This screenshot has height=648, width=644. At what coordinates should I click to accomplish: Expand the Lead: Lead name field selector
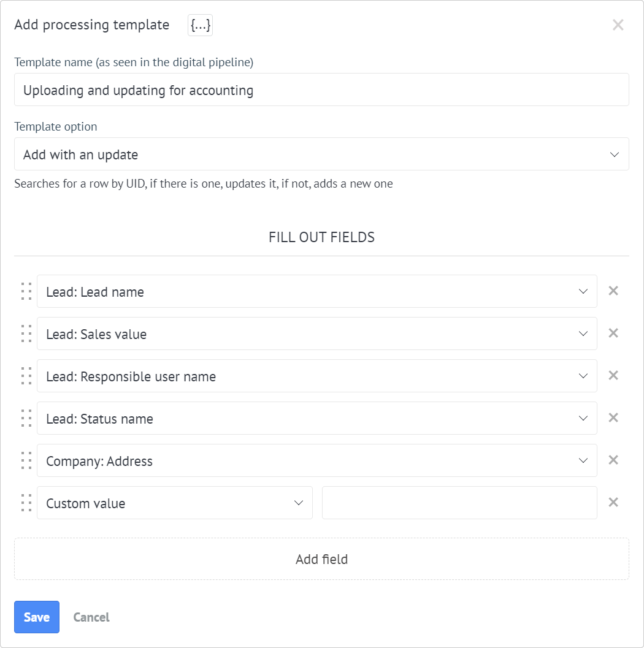583,291
